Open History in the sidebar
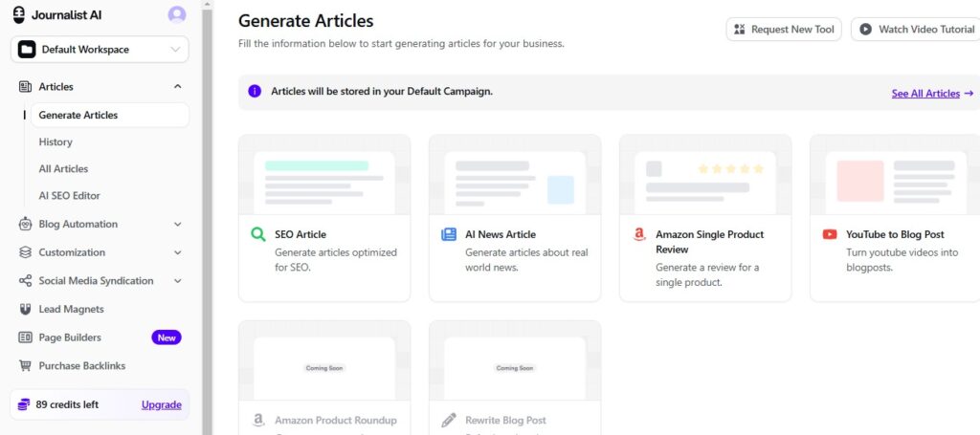The height and width of the screenshot is (435, 980). [56, 141]
